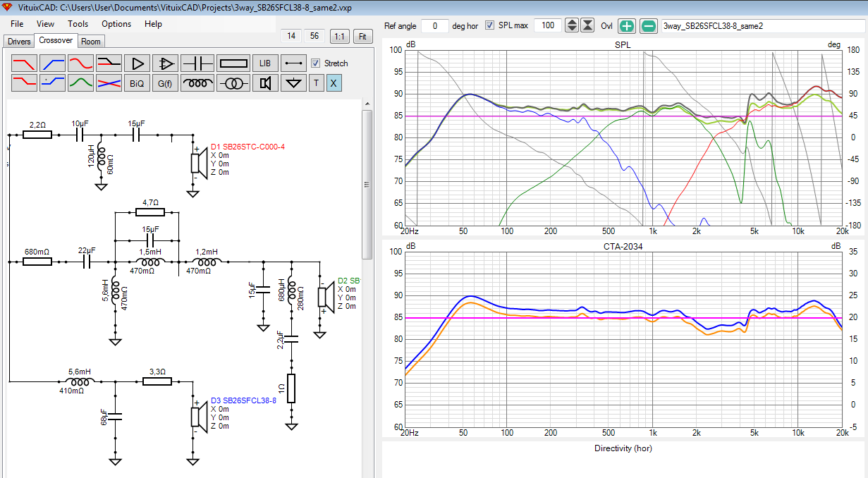Set schematic zoom to 1:1
Screen dimensions: 868x478
pyautogui.click(x=339, y=36)
